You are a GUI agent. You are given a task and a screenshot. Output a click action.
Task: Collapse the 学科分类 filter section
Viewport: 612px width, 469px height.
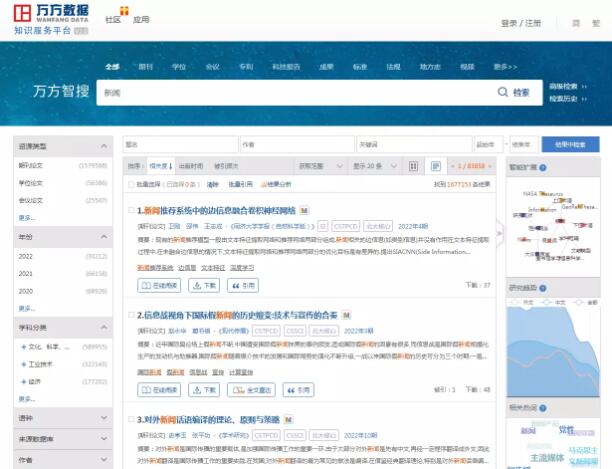104,327
